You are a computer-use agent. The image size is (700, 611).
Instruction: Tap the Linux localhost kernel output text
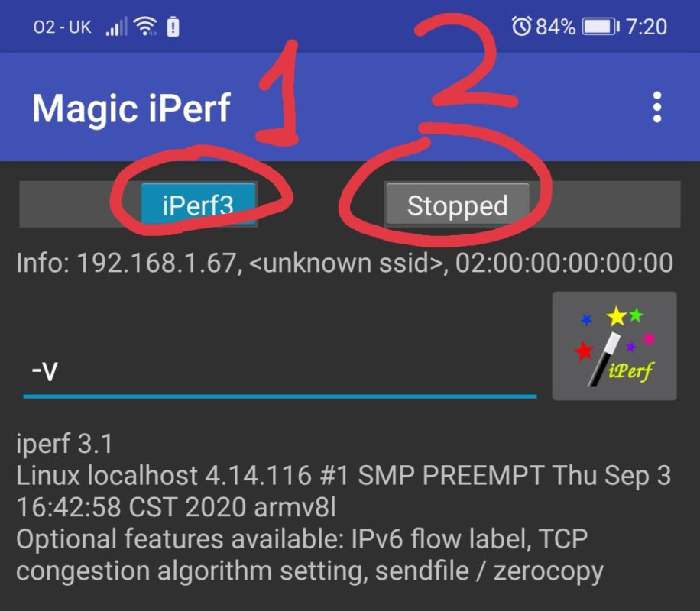[x=343, y=491]
